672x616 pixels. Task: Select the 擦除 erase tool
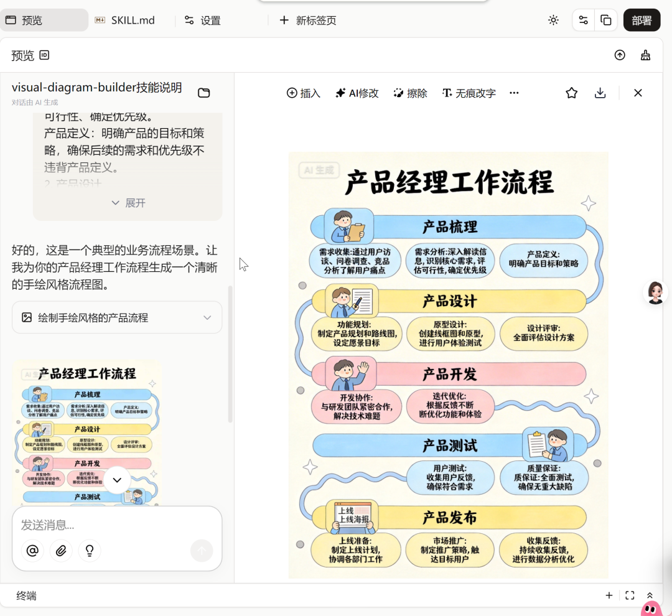(x=410, y=93)
